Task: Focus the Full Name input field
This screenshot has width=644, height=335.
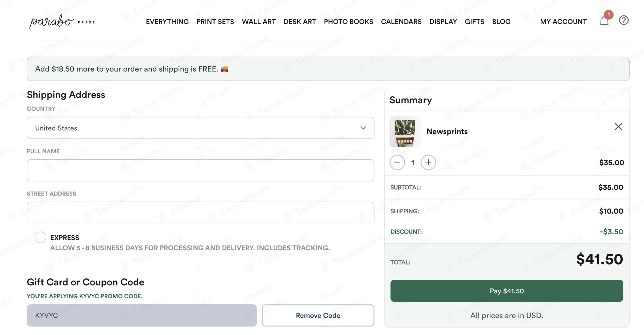Action: [x=200, y=170]
